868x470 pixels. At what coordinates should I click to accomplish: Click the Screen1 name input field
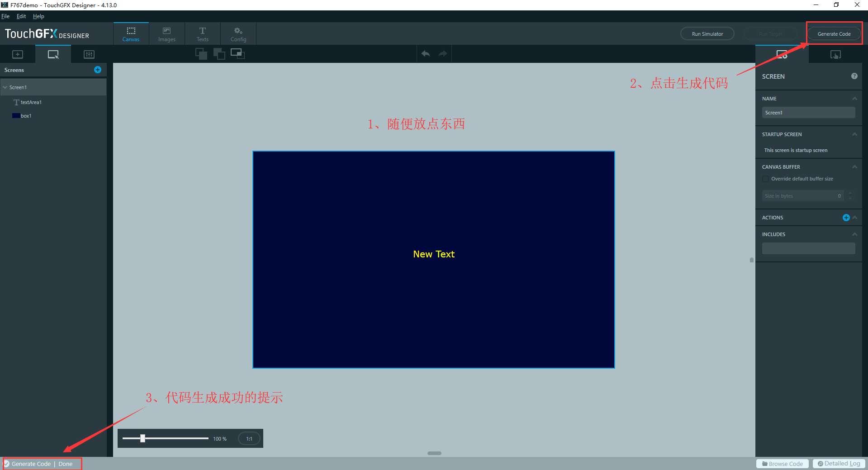[x=808, y=113]
